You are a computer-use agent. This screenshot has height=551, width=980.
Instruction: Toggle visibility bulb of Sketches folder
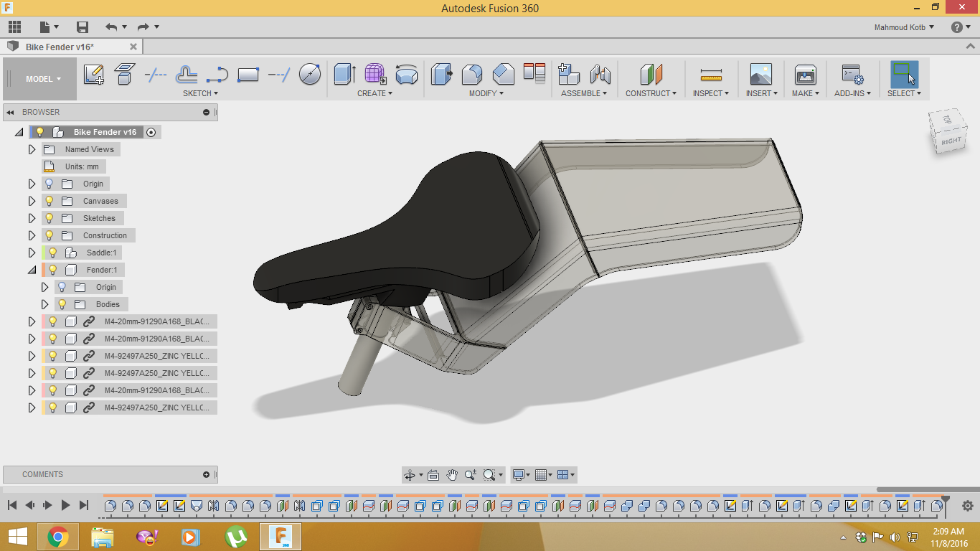click(x=50, y=218)
